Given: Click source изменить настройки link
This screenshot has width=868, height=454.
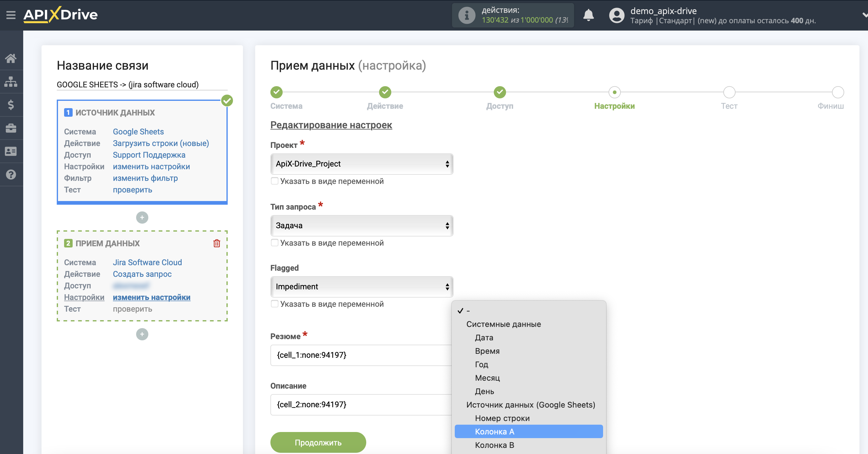Looking at the screenshot, I should coord(151,167).
